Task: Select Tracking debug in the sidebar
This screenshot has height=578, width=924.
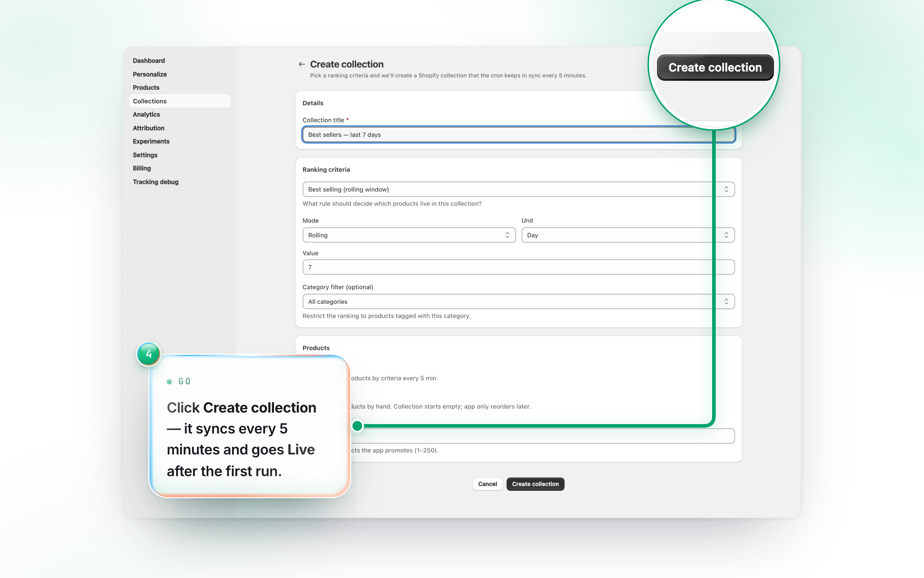Action: coord(156,182)
